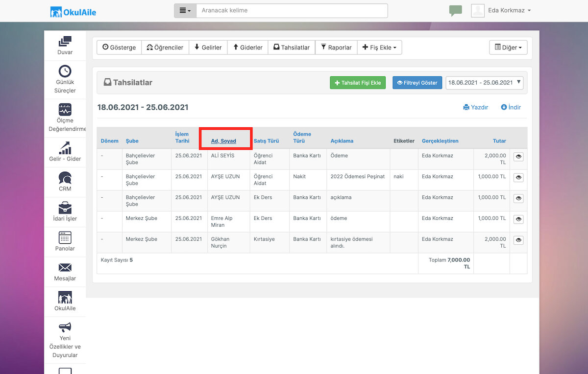Click Tahsilat Fişi Ekle button

[x=358, y=83]
